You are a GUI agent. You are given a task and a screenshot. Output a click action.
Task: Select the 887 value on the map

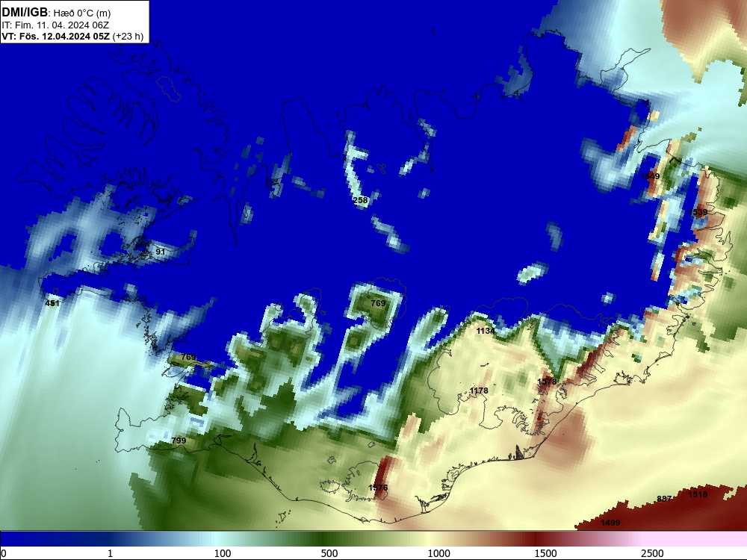(x=664, y=499)
